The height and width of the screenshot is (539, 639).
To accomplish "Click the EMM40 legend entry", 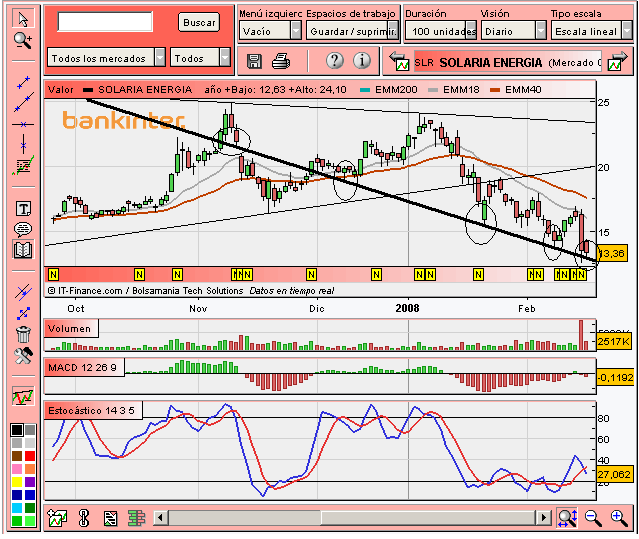I will tap(516, 90).
